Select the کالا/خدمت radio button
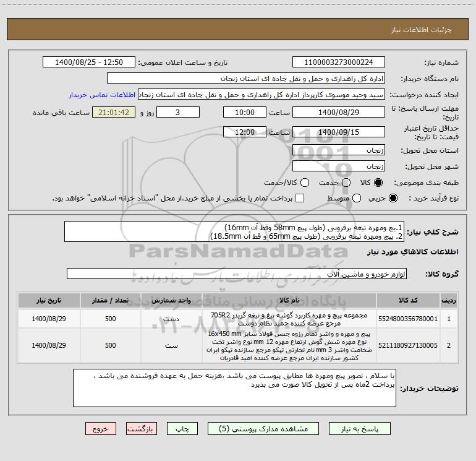Screen dimensions: 476x461 tap(305, 183)
